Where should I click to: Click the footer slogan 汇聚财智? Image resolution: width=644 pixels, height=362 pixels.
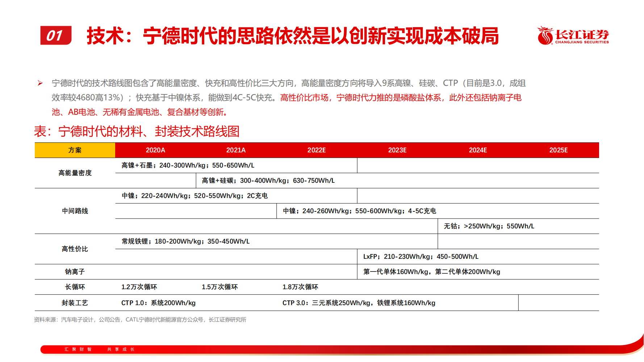tap(78, 349)
